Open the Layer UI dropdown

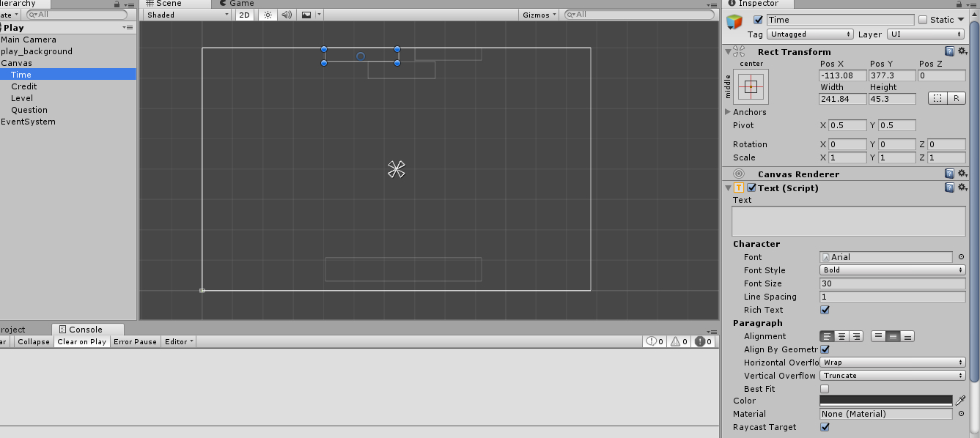click(x=926, y=34)
